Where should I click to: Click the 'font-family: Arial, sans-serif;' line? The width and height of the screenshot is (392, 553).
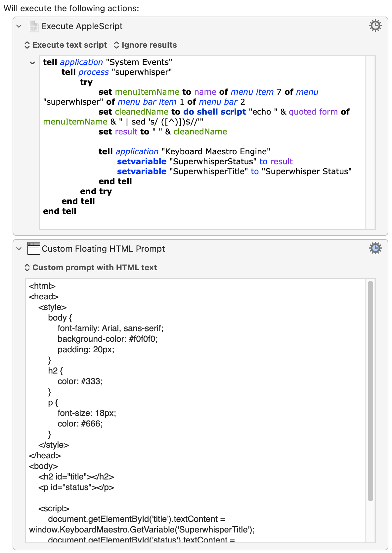tap(110, 328)
